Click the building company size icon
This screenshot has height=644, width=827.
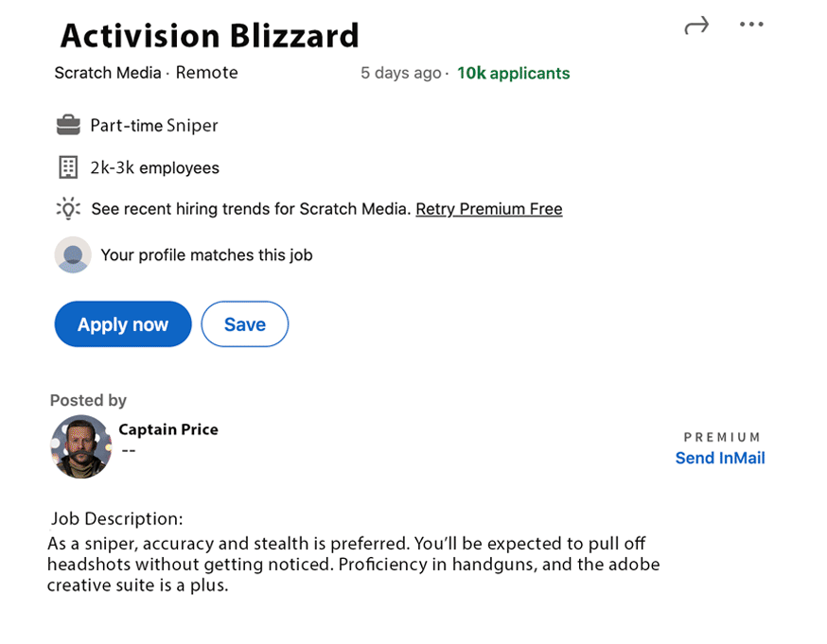pos(68,167)
